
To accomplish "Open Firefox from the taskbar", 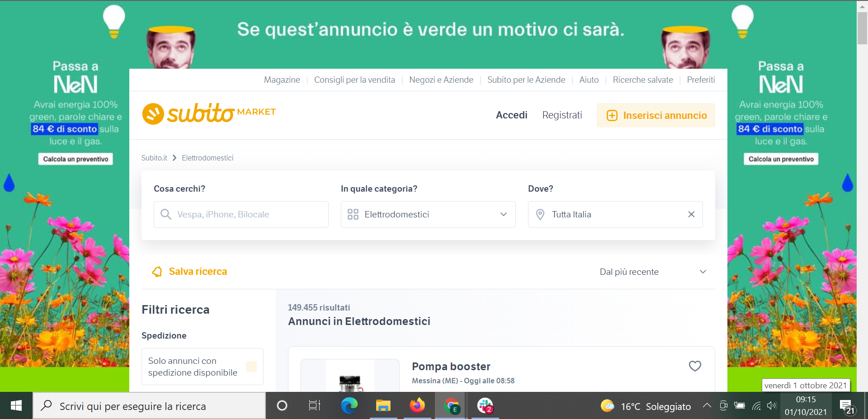I will (x=417, y=406).
